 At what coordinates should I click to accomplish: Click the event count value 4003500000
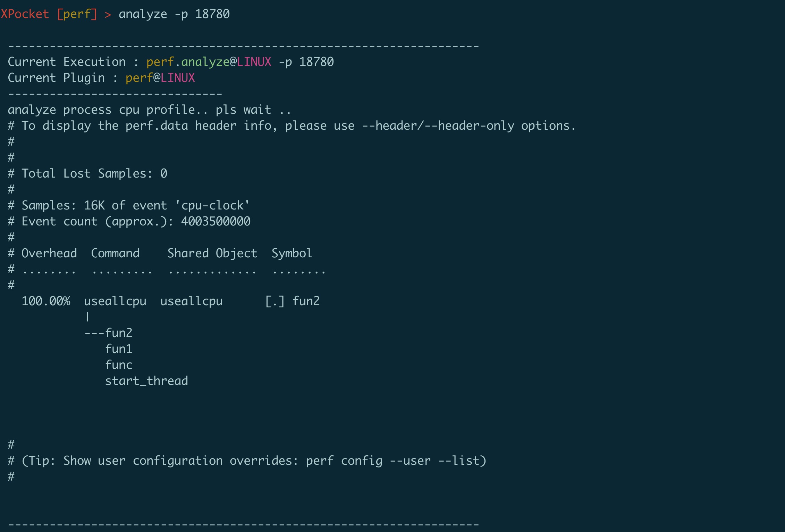[216, 221]
